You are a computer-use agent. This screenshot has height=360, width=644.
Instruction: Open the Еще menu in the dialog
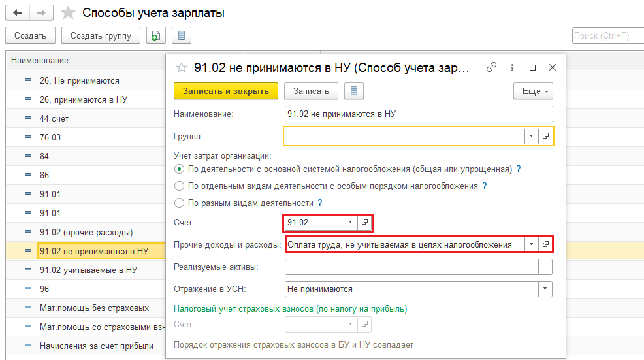tap(533, 91)
